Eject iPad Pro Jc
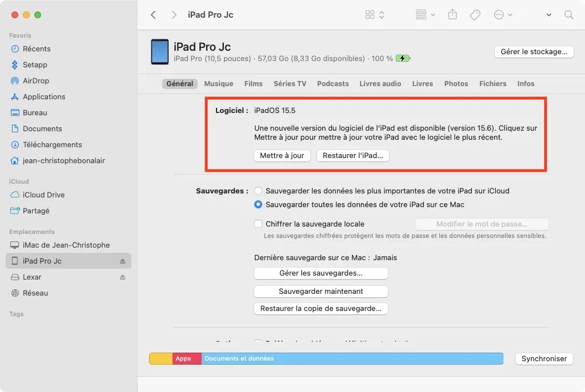The height and width of the screenshot is (392, 585). coord(122,261)
